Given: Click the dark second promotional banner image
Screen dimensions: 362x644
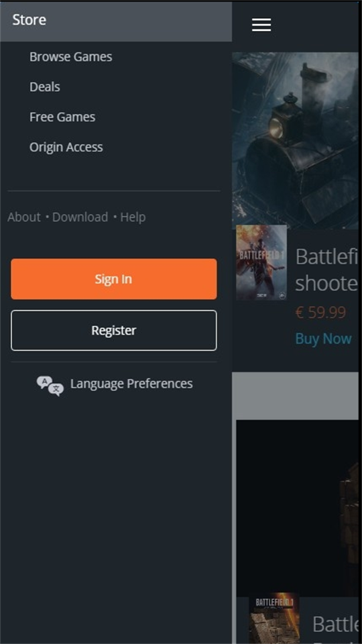Looking at the screenshot, I should [x=297, y=508].
